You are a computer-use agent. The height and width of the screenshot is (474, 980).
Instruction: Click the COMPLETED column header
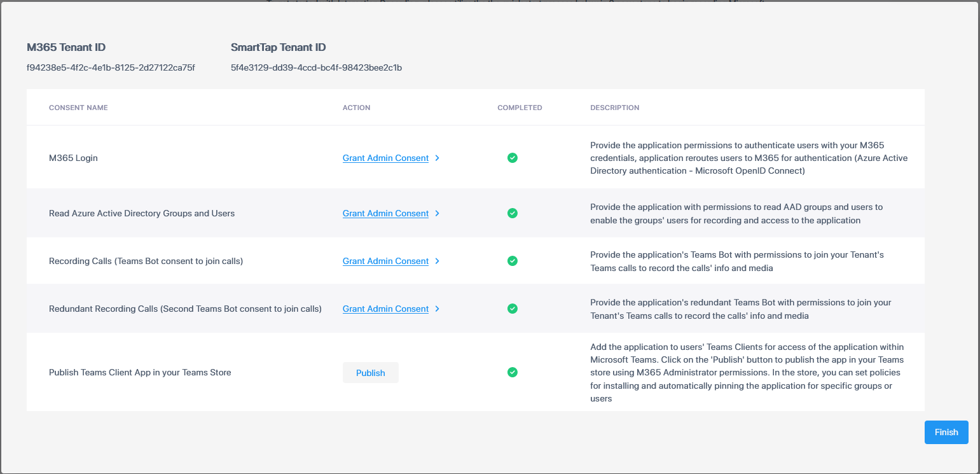[x=520, y=108]
